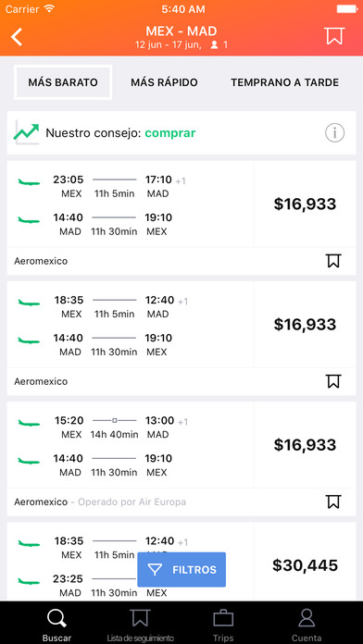The width and height of the screenshot is (363, 644).
Task: Select the first $16,933 price
Action: tap(305, 204)
